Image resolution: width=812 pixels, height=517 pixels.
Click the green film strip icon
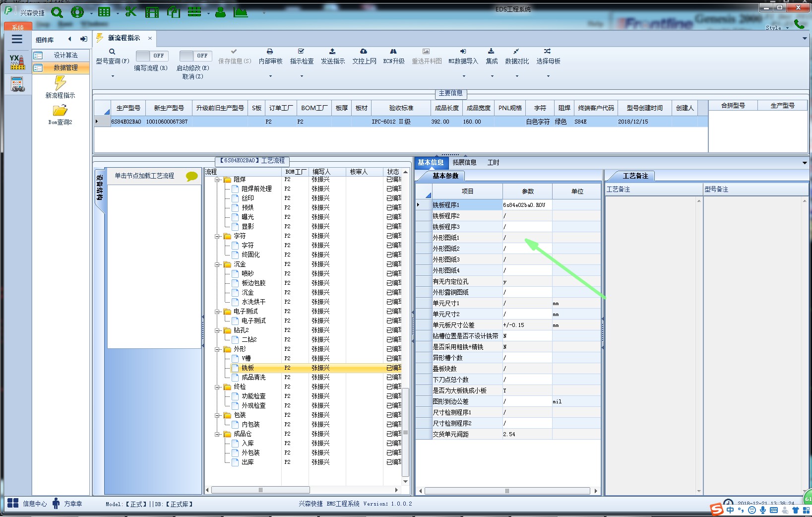click(x=152, y=12)
